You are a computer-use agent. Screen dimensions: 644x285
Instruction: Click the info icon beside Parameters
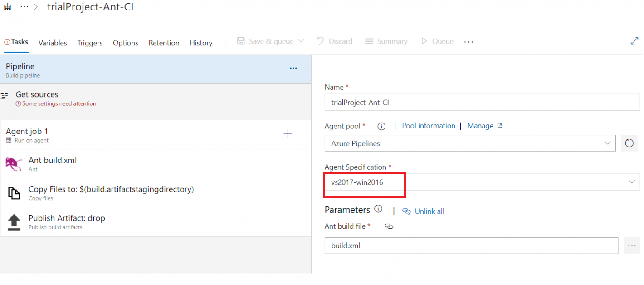pos(378,209)
